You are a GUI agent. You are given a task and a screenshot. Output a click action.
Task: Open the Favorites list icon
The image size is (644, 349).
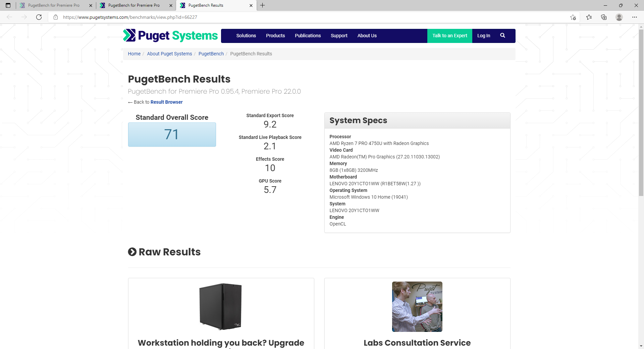tap(589, 17)
